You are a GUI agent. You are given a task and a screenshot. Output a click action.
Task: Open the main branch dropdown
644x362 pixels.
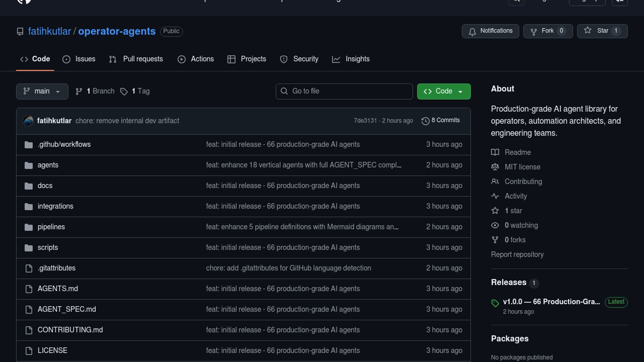pyautogui.click(x=42, y=91)
